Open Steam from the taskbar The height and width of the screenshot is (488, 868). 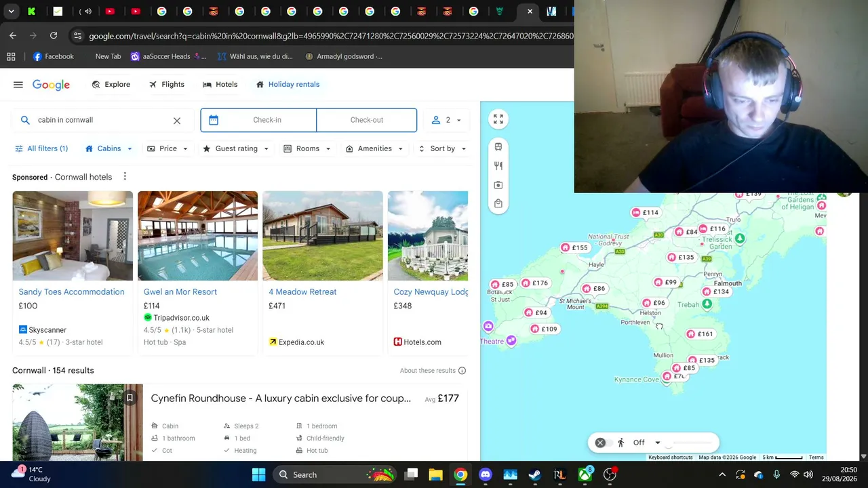[x=534, y=474]
